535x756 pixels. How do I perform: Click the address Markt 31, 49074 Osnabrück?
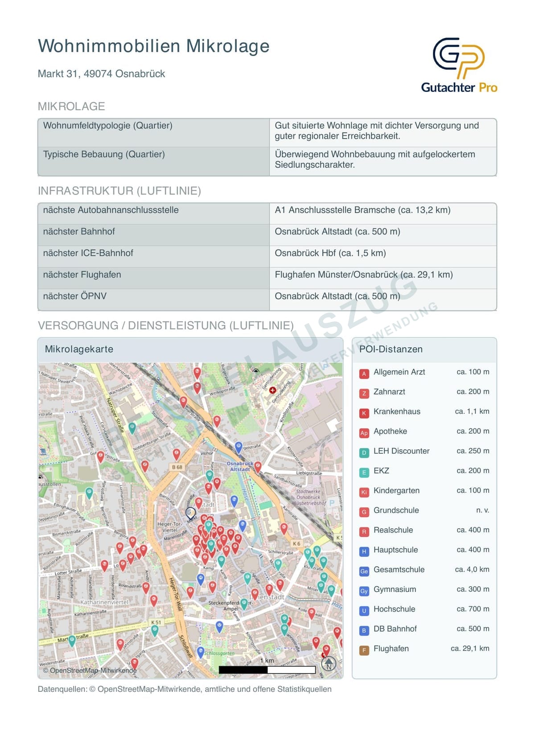101,74
